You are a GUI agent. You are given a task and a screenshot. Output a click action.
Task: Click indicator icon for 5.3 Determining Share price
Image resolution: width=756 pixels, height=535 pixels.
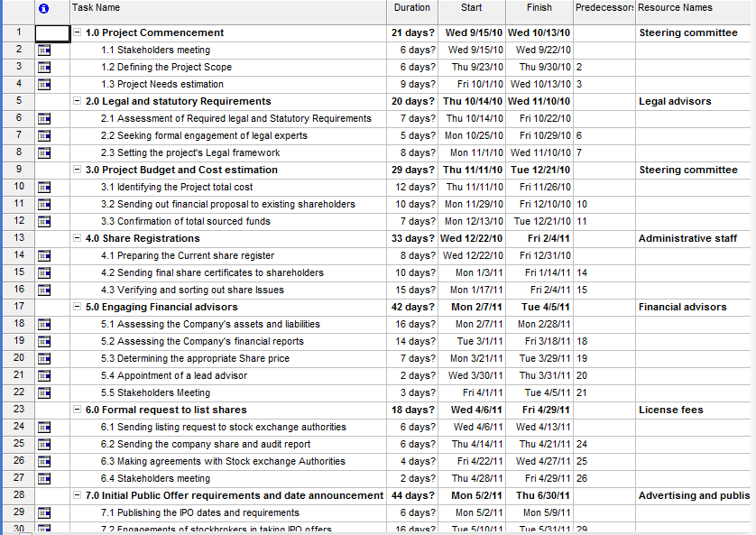(44, 359)
